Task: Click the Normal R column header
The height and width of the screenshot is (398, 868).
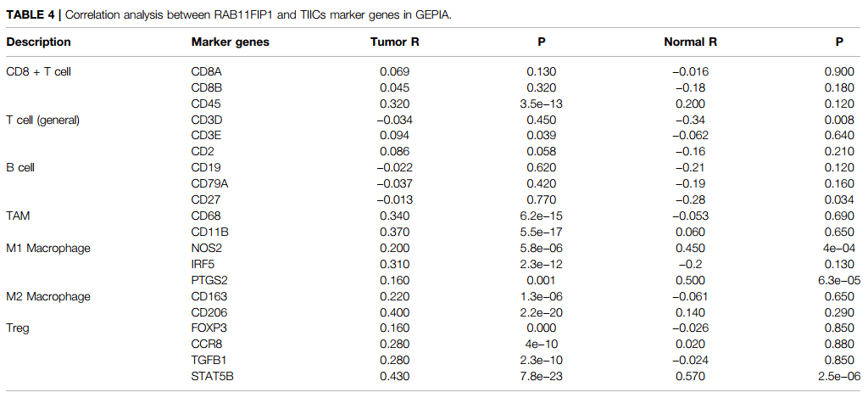Action: click(686, 42)
